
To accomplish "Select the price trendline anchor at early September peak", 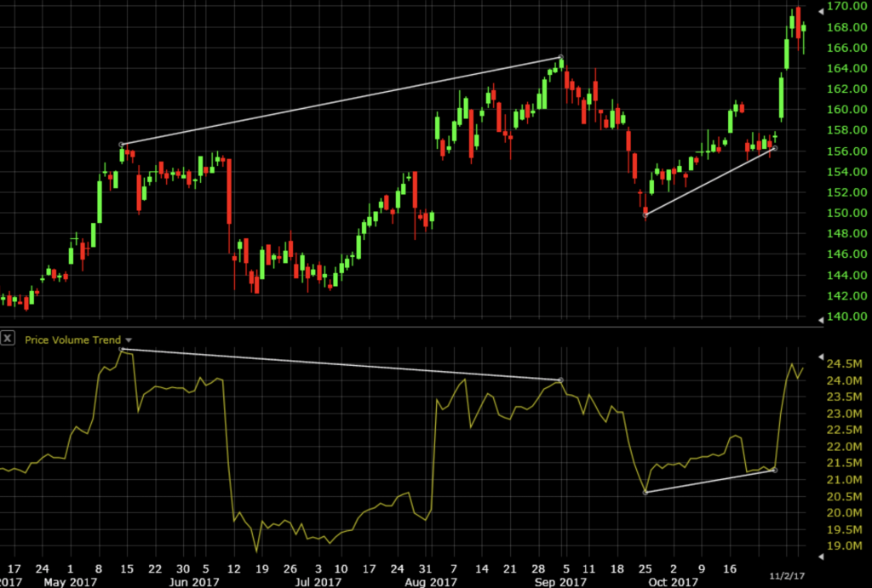I will coord(560,58).
